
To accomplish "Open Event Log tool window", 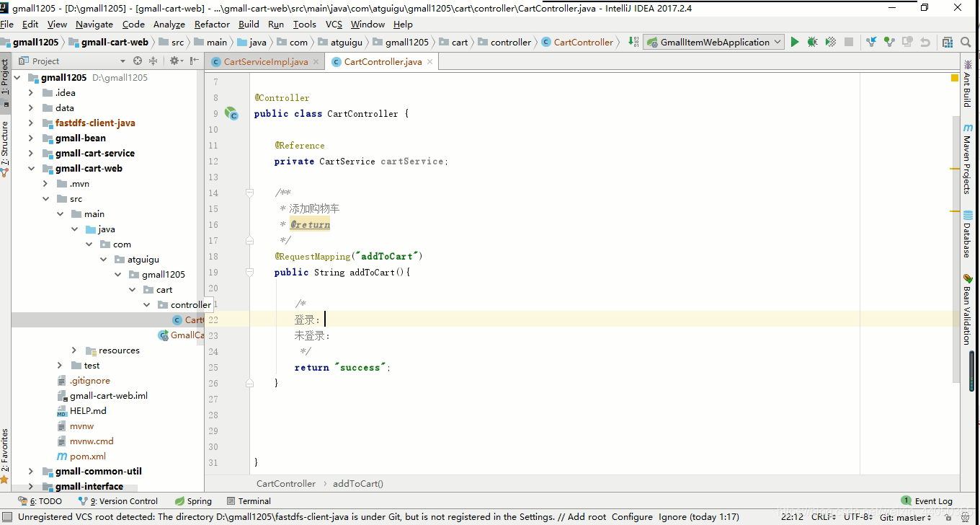I will click(x=927, y=500).
